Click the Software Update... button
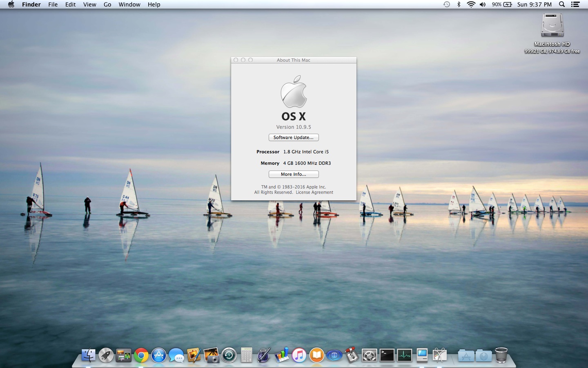This screenshot has height=368, width=588. click(294, 137)
